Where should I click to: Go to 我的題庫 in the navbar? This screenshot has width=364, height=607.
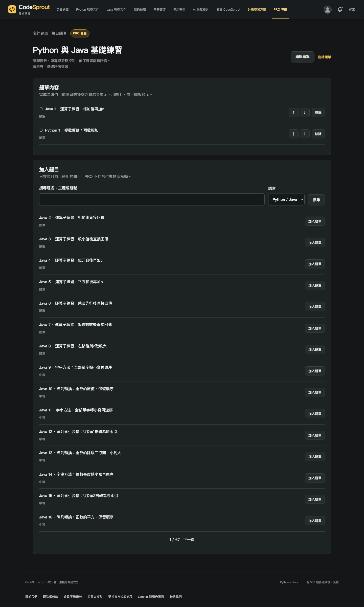point(140,10)
